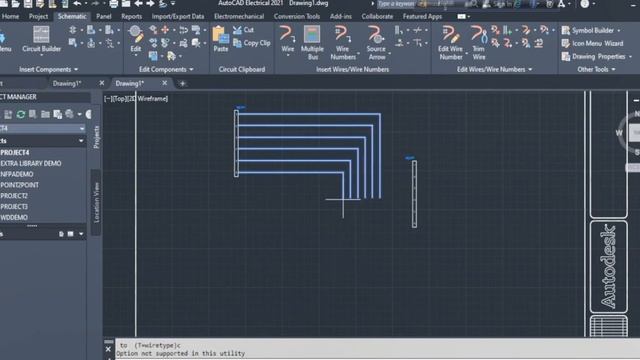Open the Drawing Properties dropdown arrow
The width and height of the screenshot is (640, 360).
pos(630,57)
